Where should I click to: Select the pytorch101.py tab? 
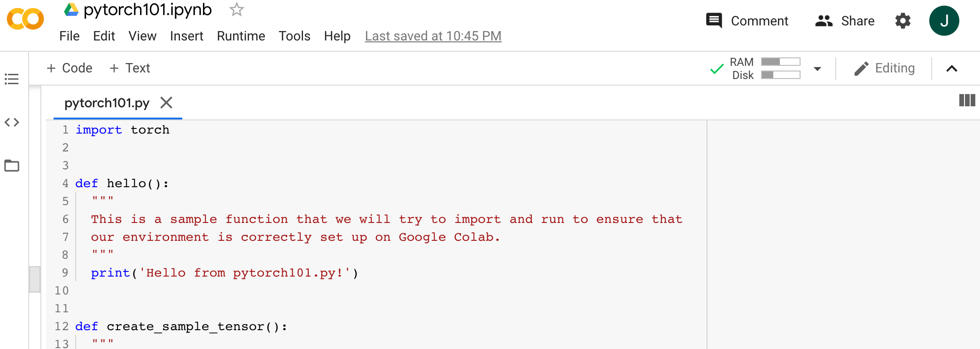(x=107, y=103)
